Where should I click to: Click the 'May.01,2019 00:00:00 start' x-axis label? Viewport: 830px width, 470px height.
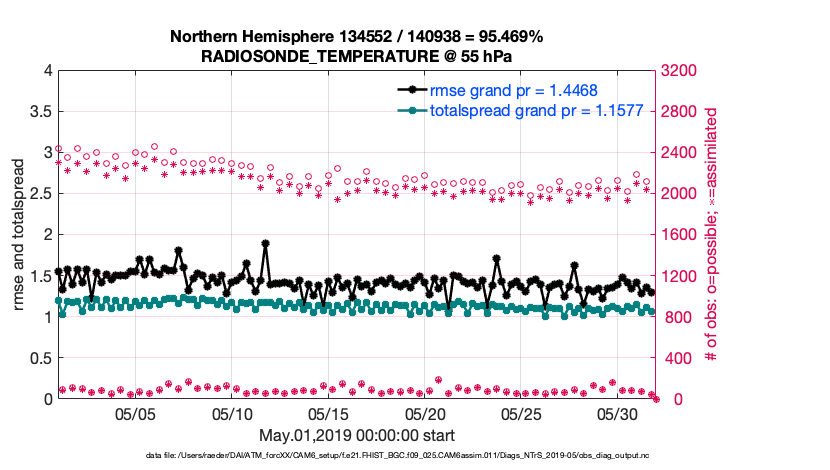tap(357, 435)
